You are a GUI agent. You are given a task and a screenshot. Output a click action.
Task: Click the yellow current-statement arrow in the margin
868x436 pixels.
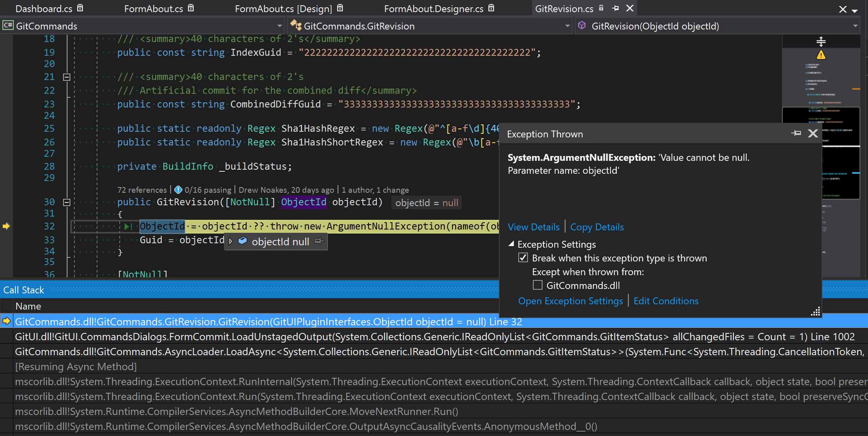pos(6,227)
